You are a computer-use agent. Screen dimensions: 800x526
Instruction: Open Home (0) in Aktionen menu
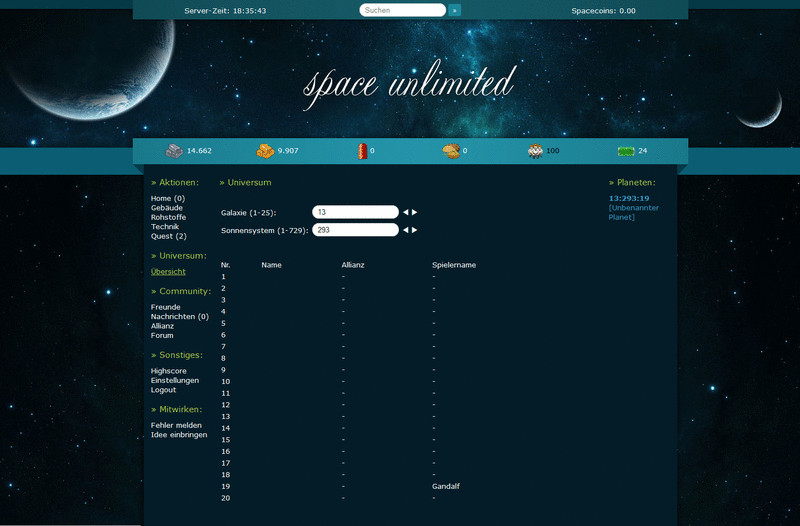tap(168, 198)
